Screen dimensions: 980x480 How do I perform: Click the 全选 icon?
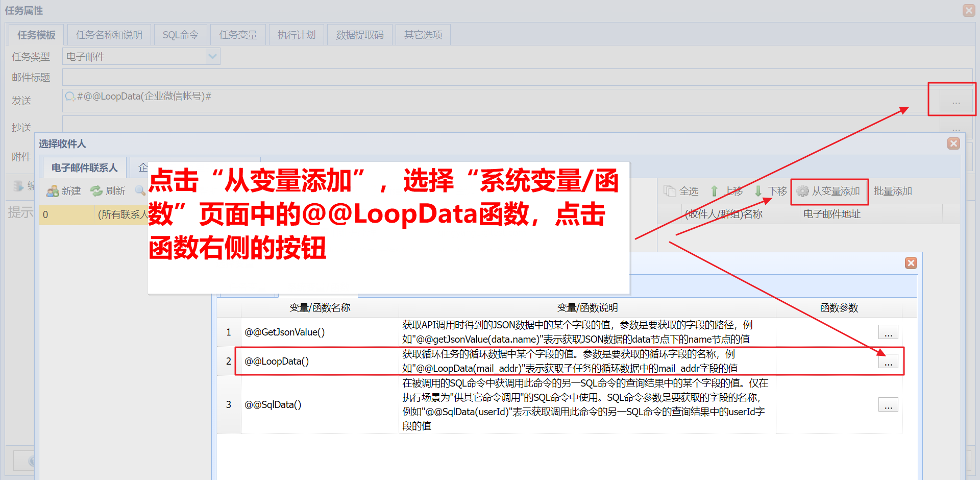(670, 191)
